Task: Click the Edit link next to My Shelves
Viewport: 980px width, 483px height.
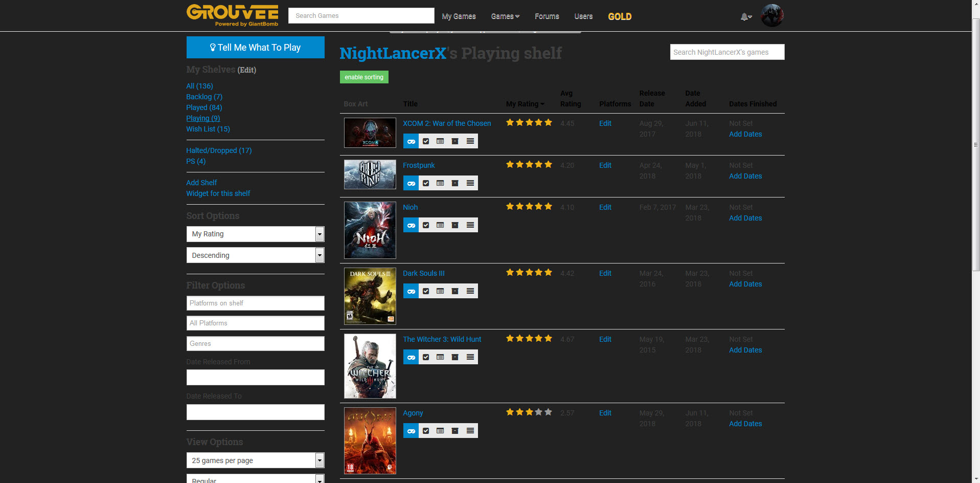Action: tap(247, 70)
